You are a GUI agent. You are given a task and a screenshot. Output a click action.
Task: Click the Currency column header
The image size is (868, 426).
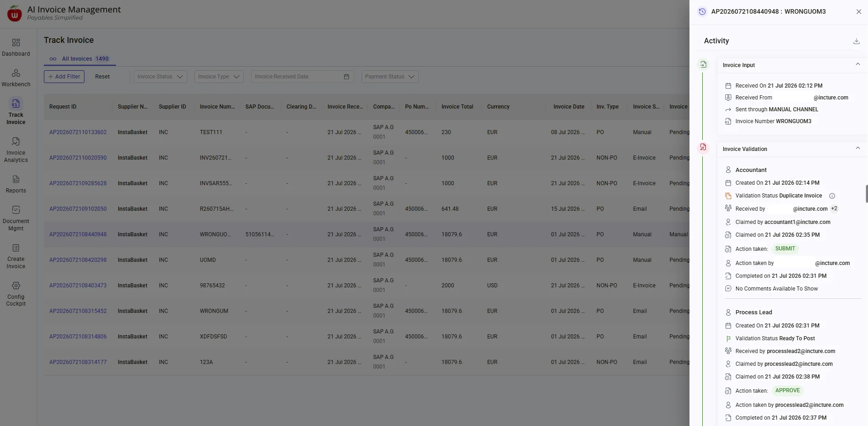(498, 107)
